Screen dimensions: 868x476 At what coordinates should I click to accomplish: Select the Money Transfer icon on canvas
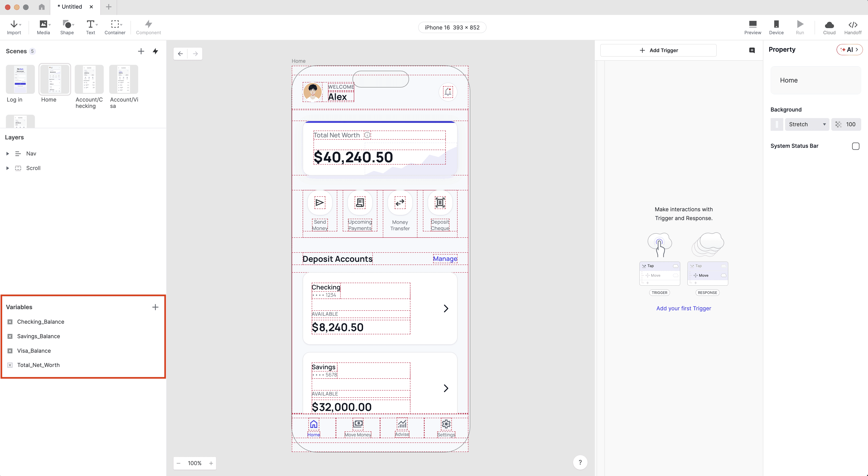[x=400, y=203]
